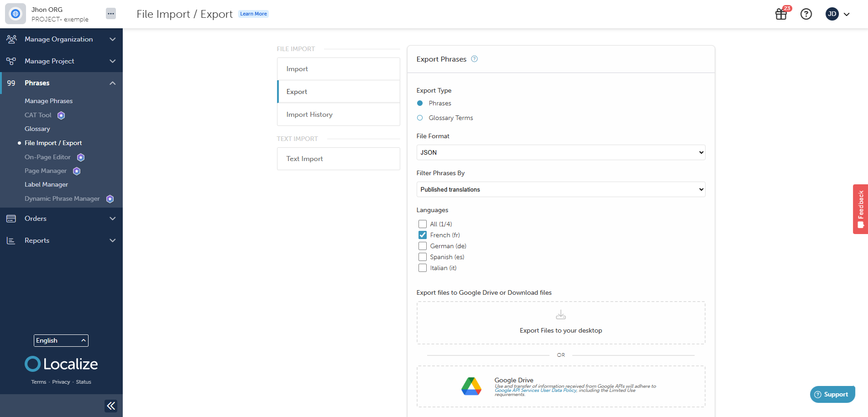Select the Glossary Terms radio button
The image size is (868, 417).
(419, 118)
